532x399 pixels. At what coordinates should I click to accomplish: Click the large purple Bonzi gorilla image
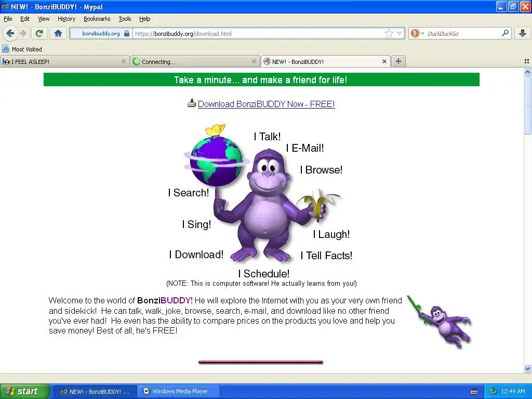click(x=268, y=205)
